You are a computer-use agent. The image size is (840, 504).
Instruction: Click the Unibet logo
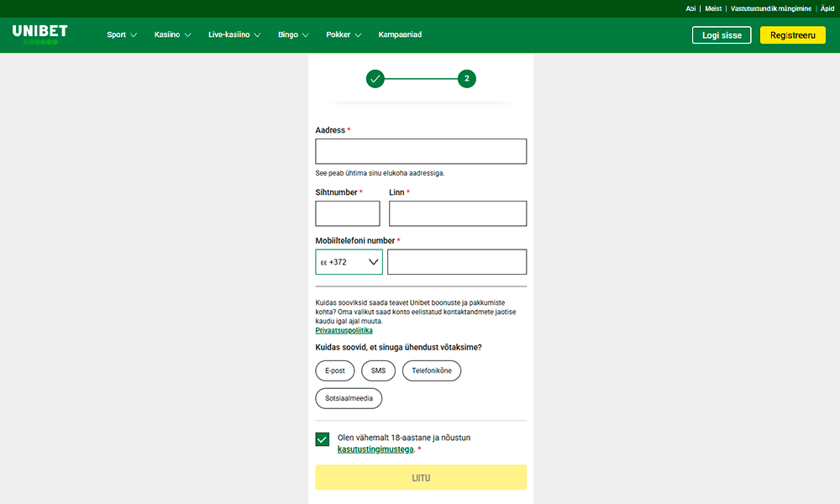39,33
